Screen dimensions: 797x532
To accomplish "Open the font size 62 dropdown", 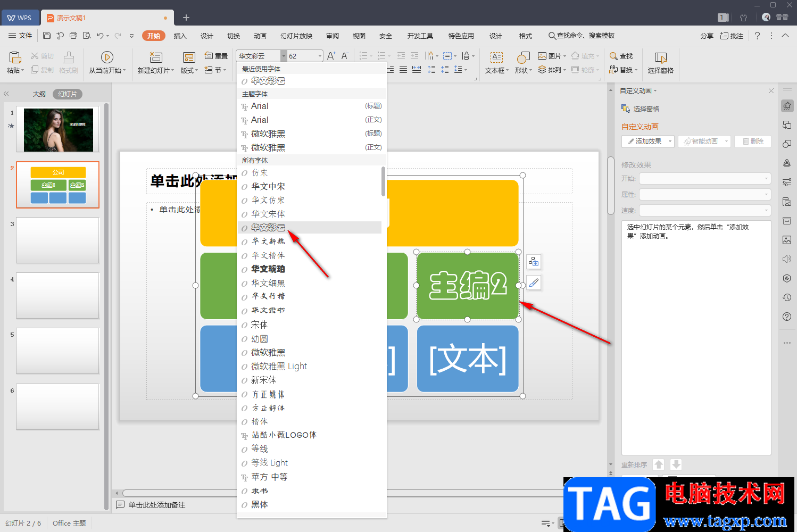I will [320, 56].
